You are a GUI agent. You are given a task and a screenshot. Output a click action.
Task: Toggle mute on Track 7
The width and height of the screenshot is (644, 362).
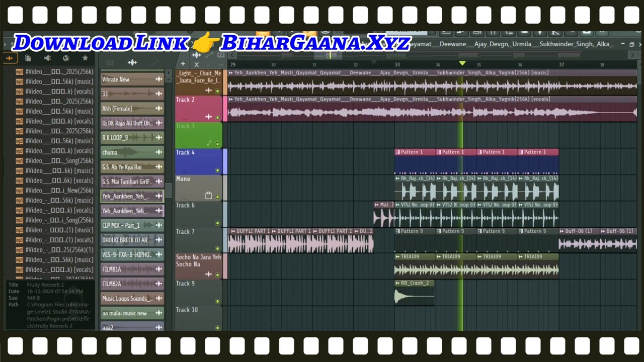[x=217, y=249]
